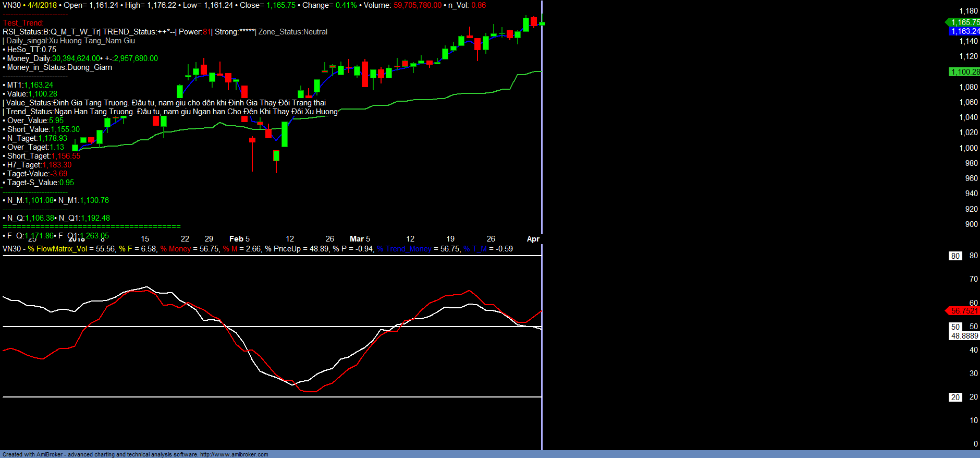Image resolution: width=980 pixels, height=458 pixels.
Task: Click the Apr label on time axis
Action: (533, 239)
